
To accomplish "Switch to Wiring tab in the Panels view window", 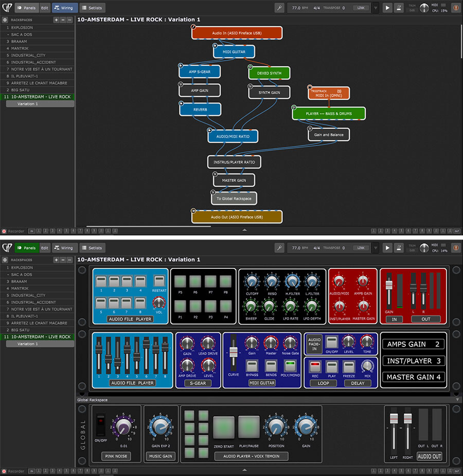I will (x=64, y=248).
